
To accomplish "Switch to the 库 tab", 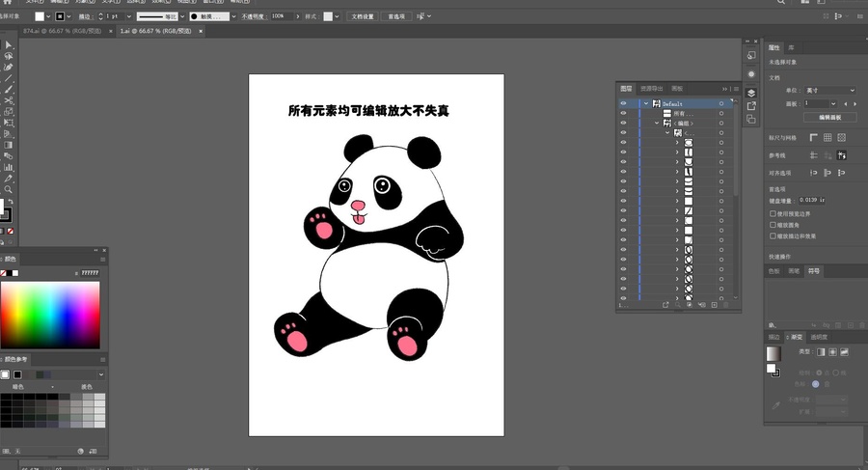I will (x=792, y=47).
